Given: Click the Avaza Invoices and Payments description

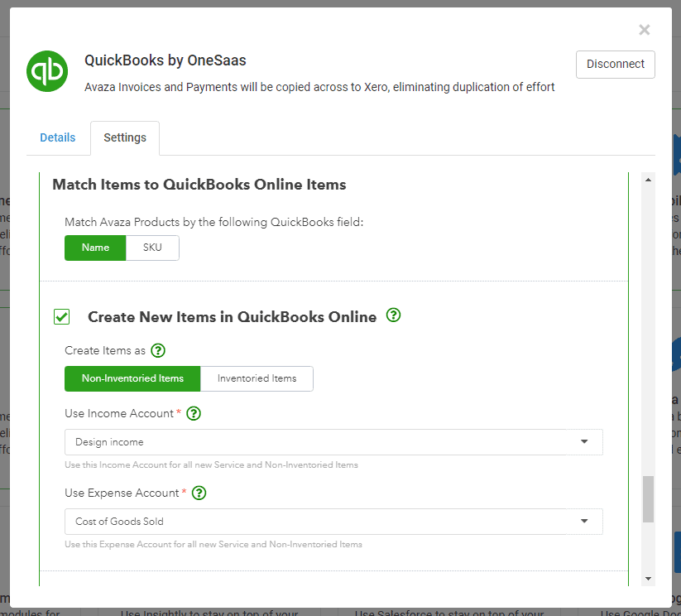Looking at the screenshot, I should click(319, 88).
